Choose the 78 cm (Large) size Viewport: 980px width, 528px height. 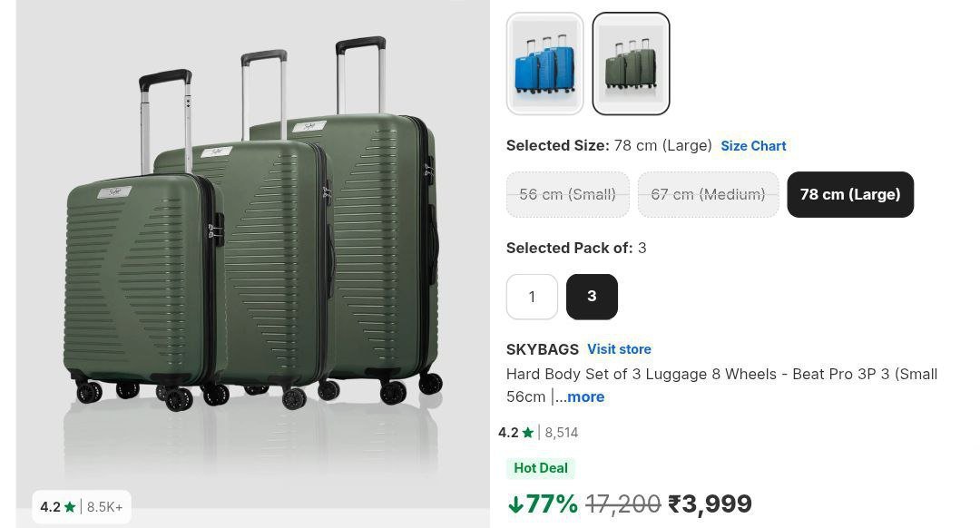tap(850, 194)
